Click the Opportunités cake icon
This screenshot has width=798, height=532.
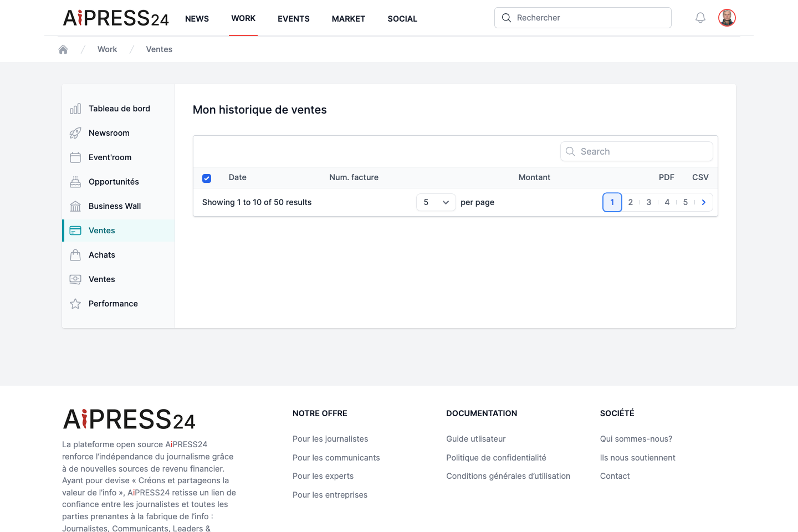pos(75,182)
